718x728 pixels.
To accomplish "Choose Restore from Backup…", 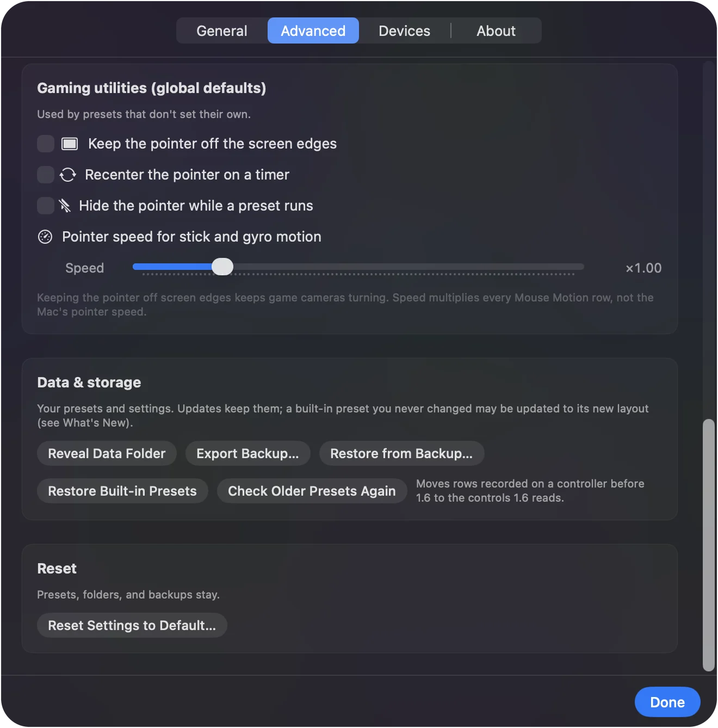I will point(401,453).
